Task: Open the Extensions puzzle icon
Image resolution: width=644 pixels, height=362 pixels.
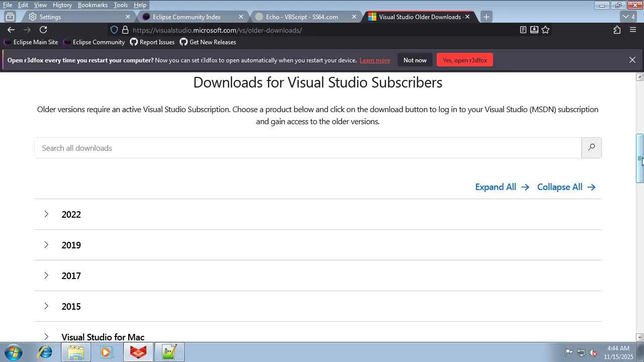Action: coord(617,30)
